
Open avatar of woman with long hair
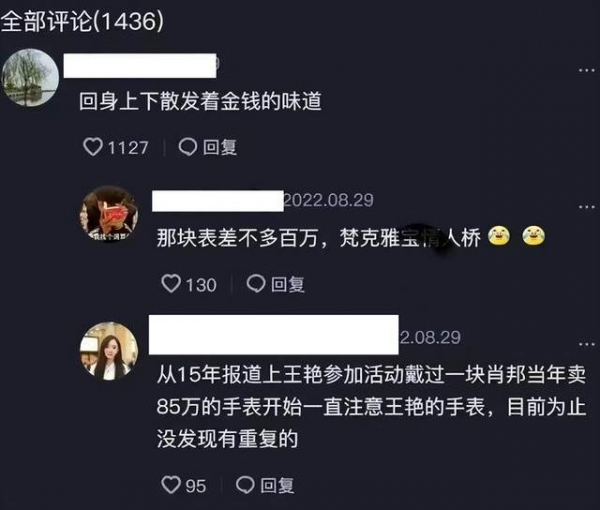click(x=109, y=351)
